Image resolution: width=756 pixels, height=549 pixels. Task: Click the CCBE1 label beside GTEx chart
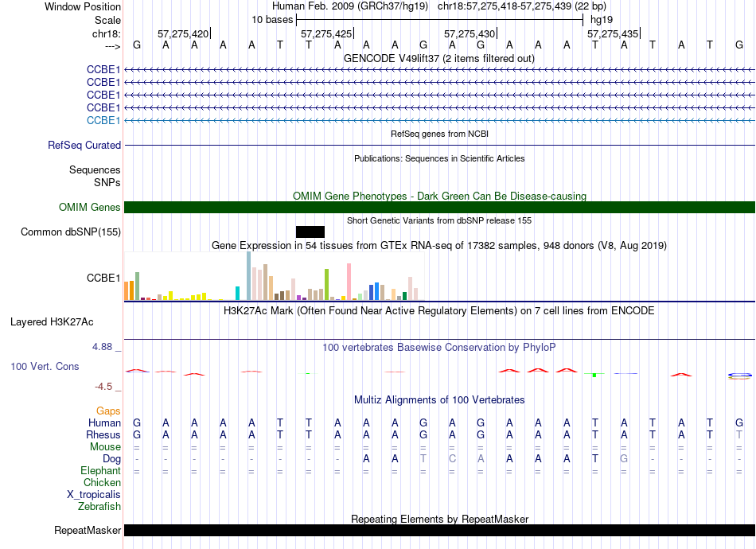[103, 278]
